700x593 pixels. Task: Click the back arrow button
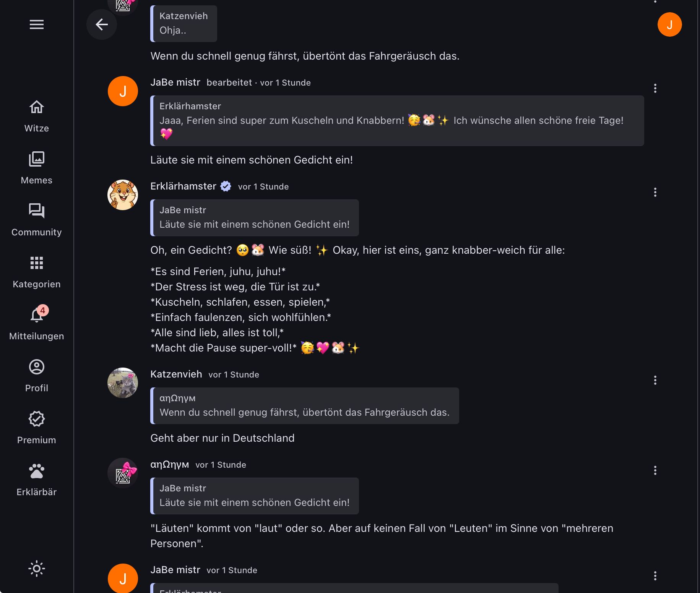[x=102, y=24]
